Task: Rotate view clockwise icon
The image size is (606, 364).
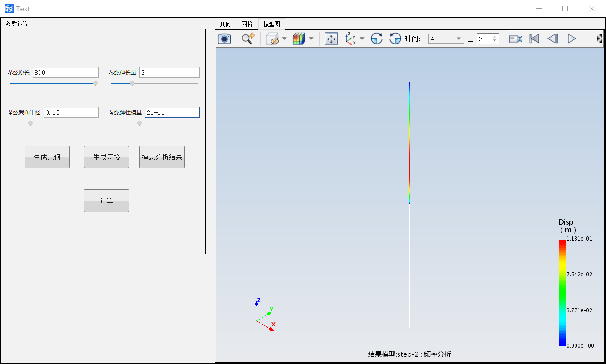Action: pyautogui.click(x=377, y=39)
